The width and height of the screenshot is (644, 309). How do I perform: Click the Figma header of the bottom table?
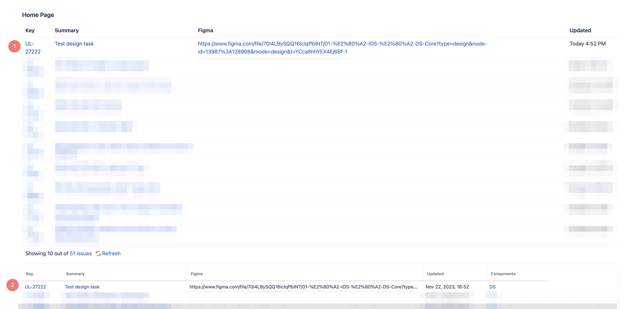tap(197, 274)
